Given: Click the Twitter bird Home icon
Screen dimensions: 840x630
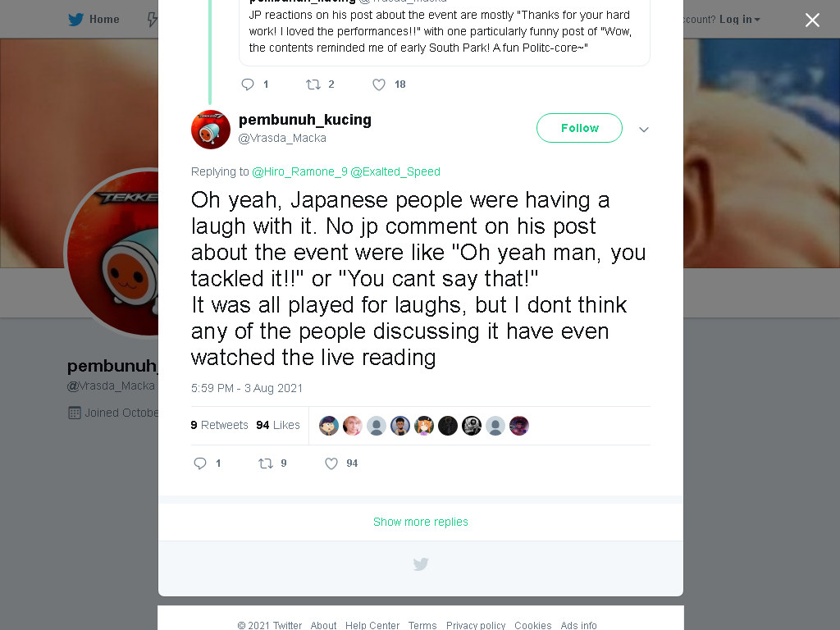Looking at the screenshot, I should 75,20.
